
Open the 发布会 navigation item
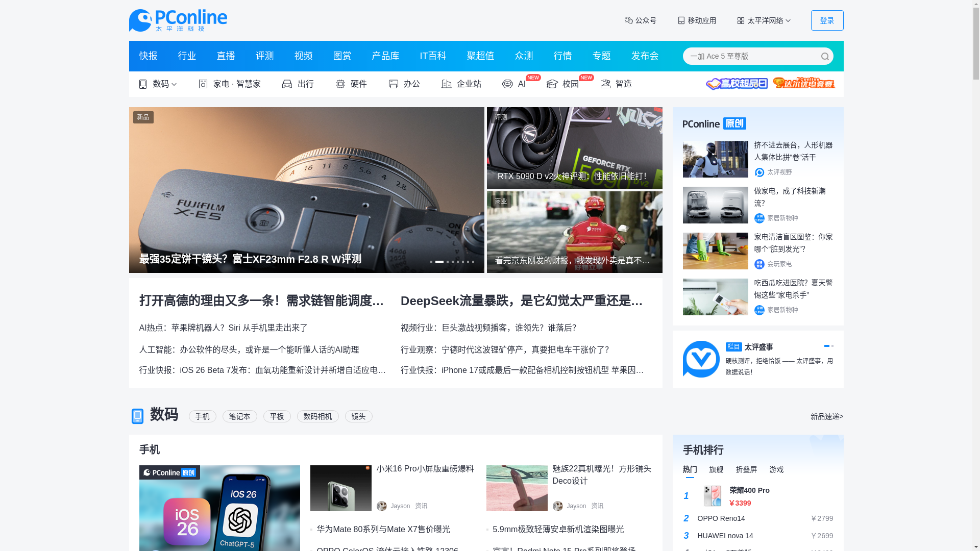click(x=645, y=56)
